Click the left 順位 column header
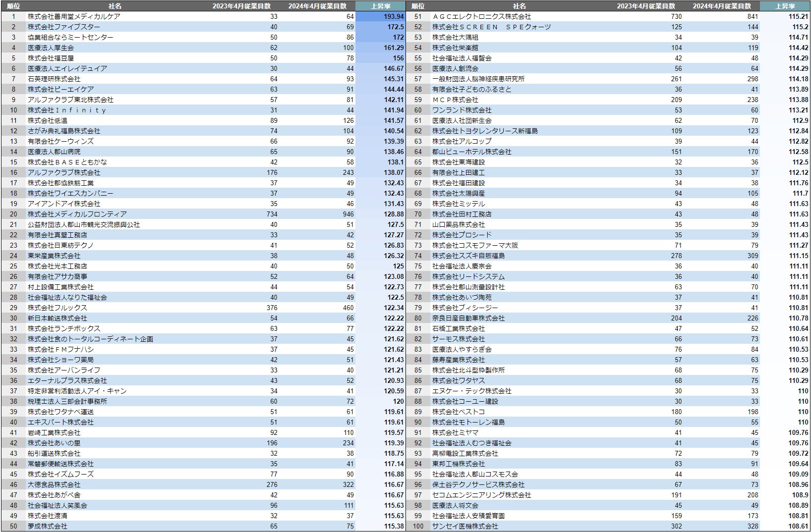 (x=13, y=6)
